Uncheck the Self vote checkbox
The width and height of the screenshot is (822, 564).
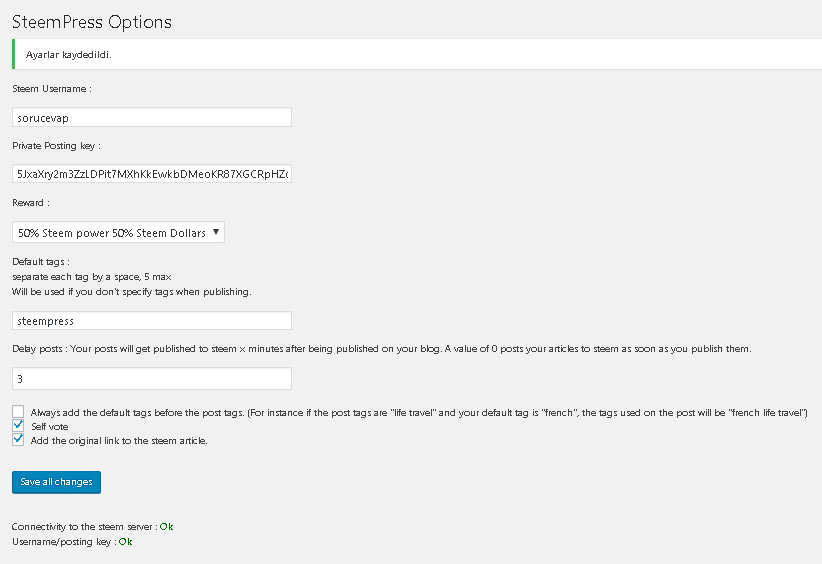pos(18,426)
